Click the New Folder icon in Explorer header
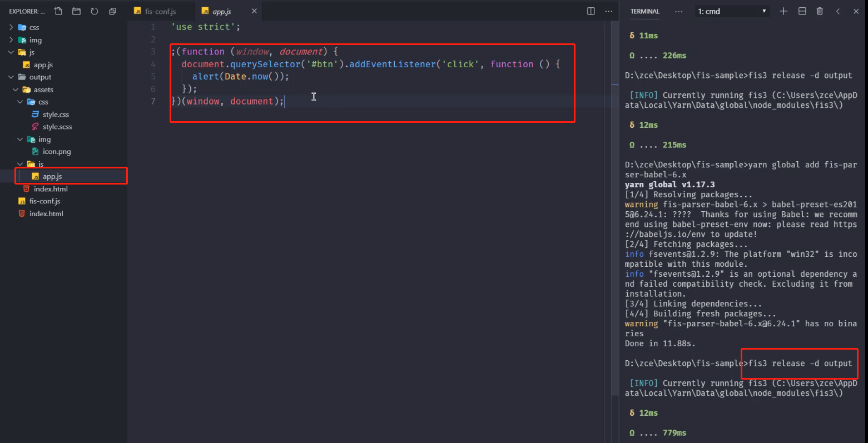 77,11
